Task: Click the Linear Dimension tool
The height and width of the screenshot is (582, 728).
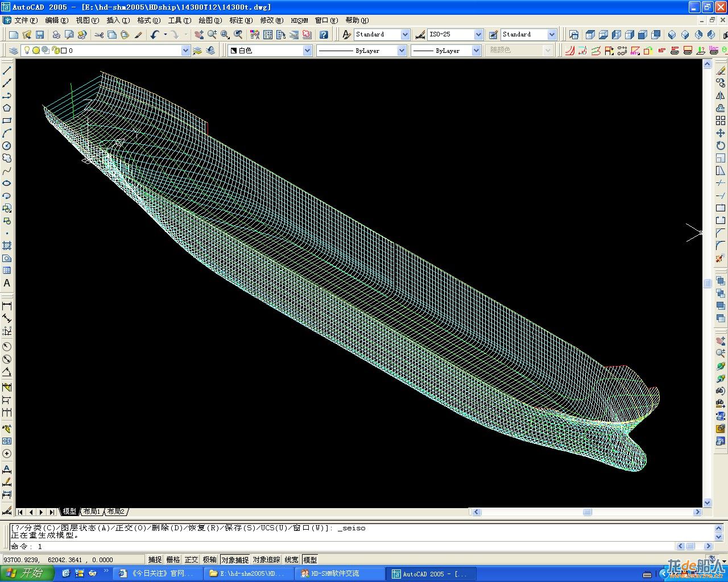Action: point(7,306)
